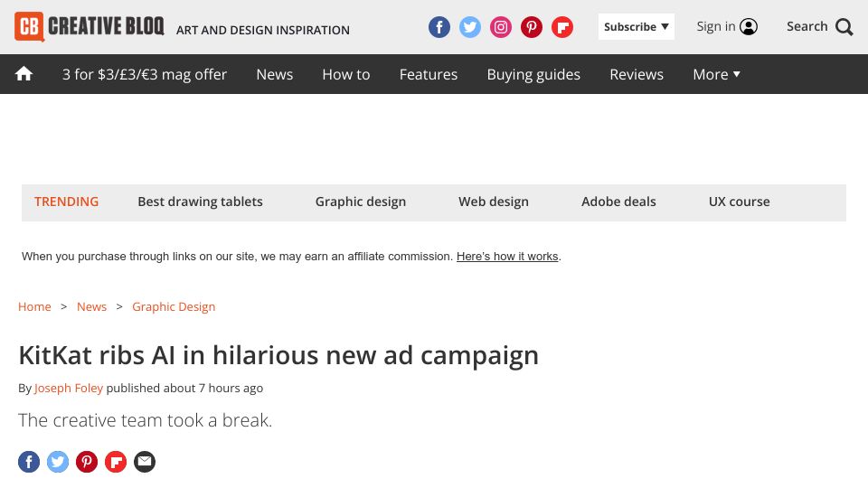Open trending Graphic design topic

361,202
